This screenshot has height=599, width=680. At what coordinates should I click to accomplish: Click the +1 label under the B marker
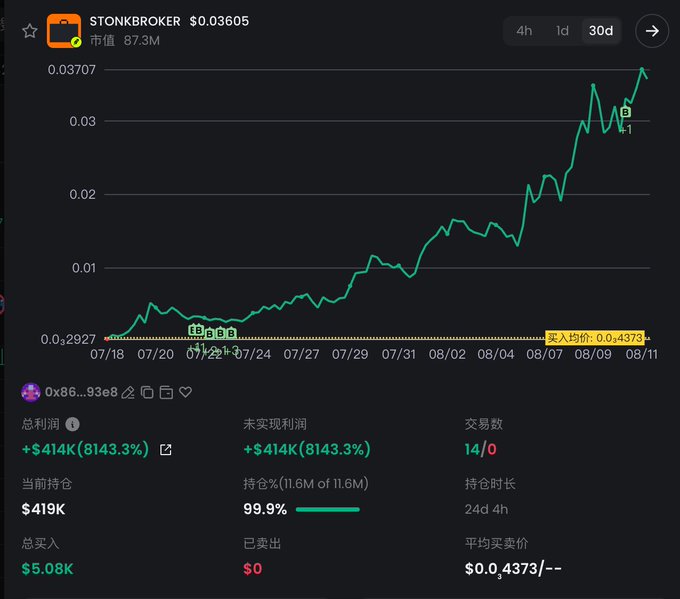click(x=626, y=130)
